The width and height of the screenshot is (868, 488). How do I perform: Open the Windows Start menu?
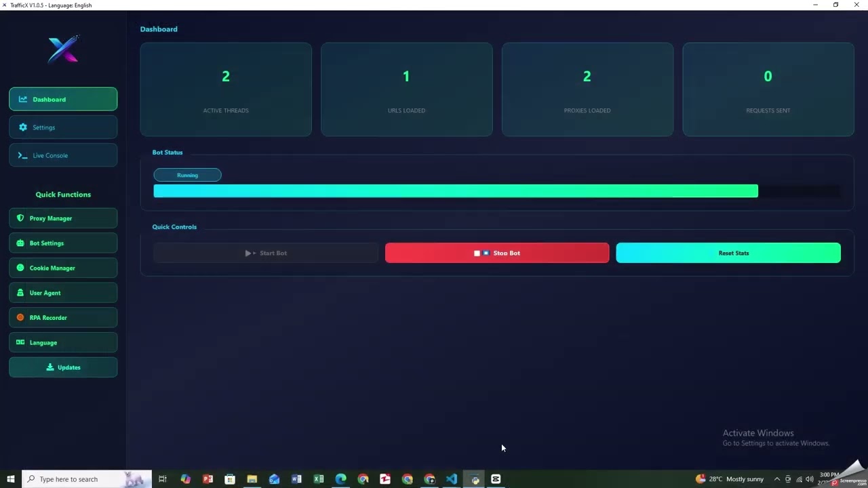click(x=11, y=479)
